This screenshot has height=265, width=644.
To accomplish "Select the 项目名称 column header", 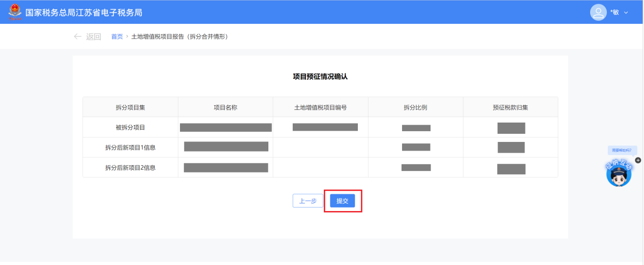I will (225, 107).
